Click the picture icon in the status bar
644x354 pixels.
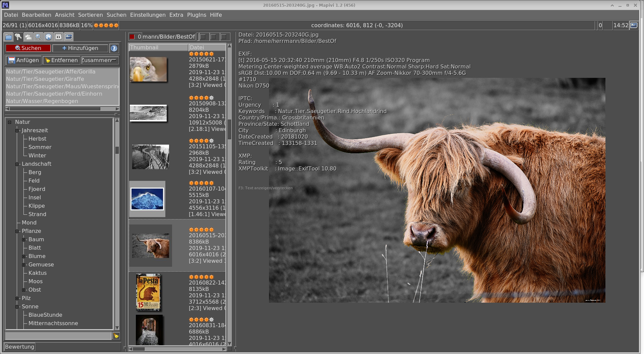[x=634, y=26]
